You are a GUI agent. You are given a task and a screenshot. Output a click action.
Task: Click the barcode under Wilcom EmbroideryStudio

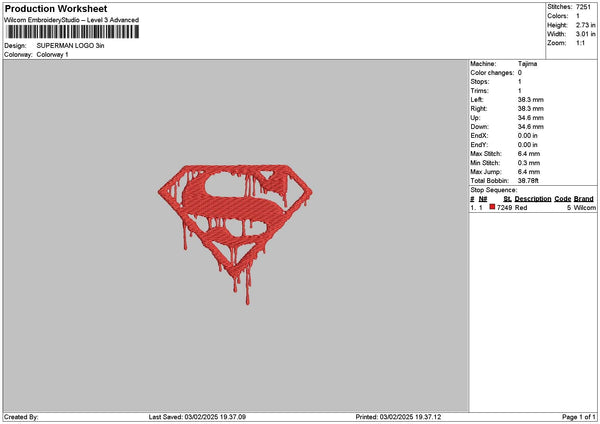[73, 32]
